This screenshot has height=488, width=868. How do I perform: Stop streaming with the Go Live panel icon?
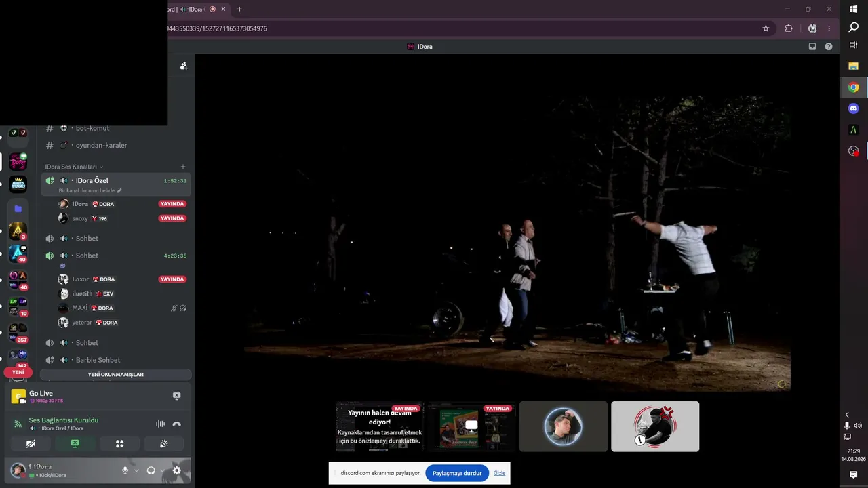point(176,396)
